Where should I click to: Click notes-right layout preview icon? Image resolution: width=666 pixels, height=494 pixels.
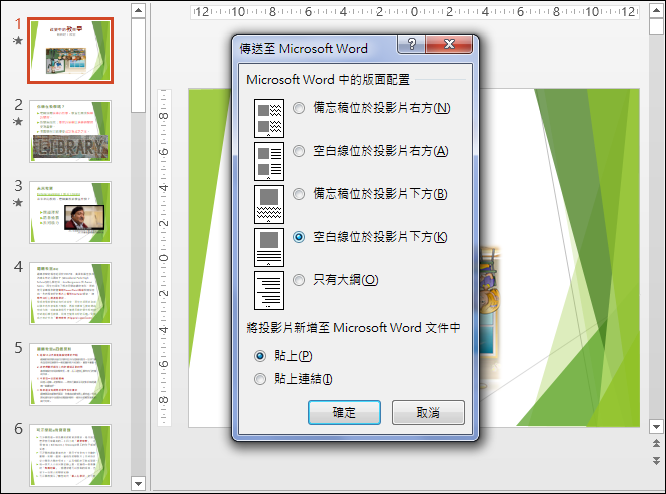[269, 119]
